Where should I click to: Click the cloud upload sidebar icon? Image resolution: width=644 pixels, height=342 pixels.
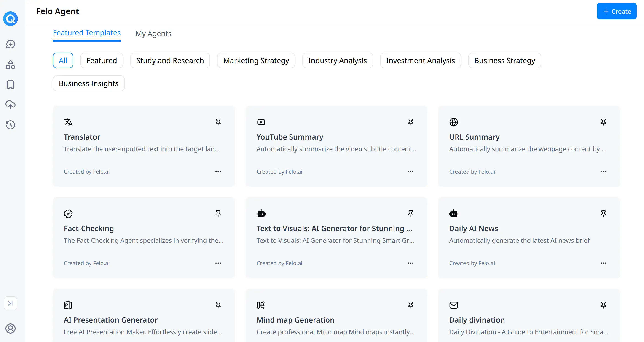11,105
